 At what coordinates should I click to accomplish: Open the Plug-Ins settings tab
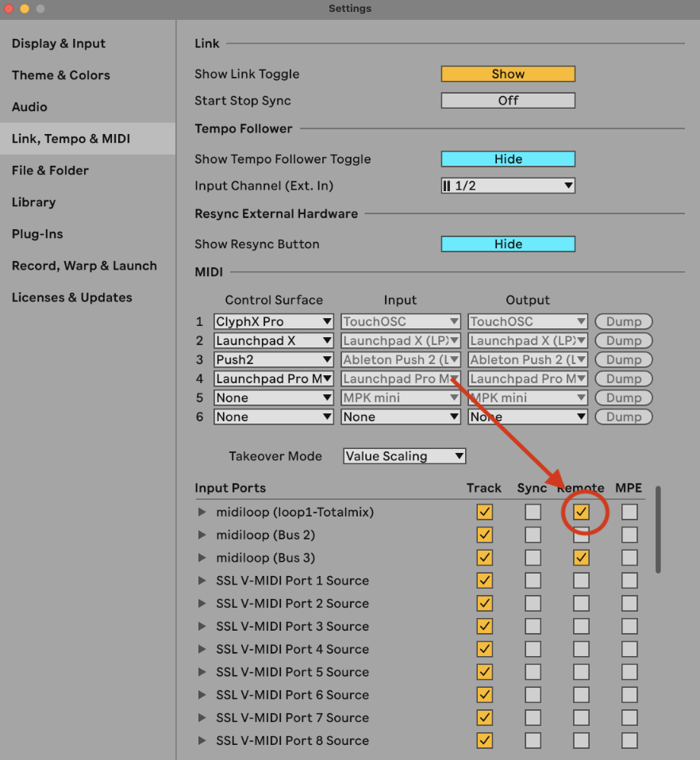[37, 234]
